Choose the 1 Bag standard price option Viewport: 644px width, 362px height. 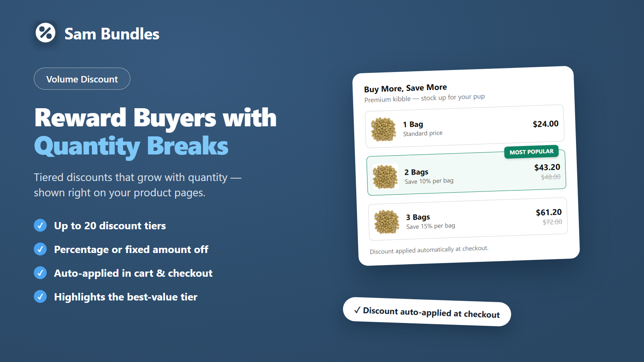pos(465,126)
